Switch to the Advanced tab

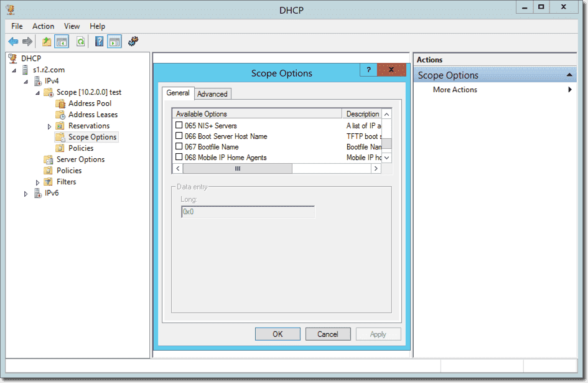212,93
